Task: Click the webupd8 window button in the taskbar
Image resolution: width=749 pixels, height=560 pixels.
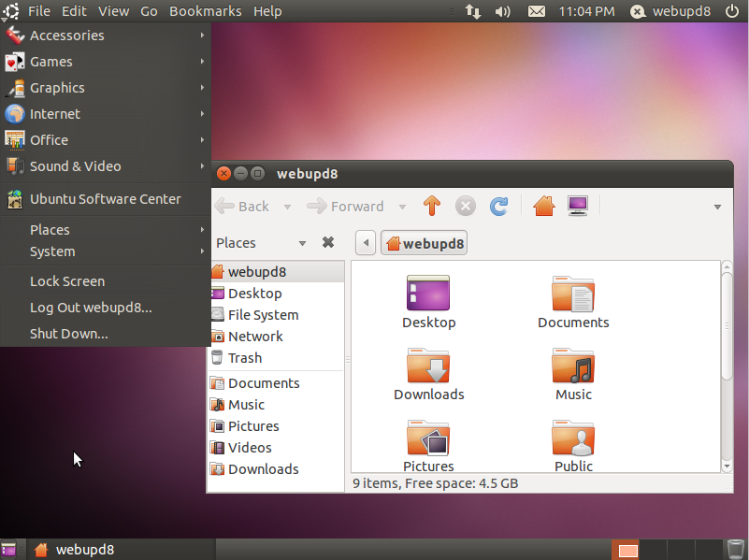Action: click(x=121, y=550)
